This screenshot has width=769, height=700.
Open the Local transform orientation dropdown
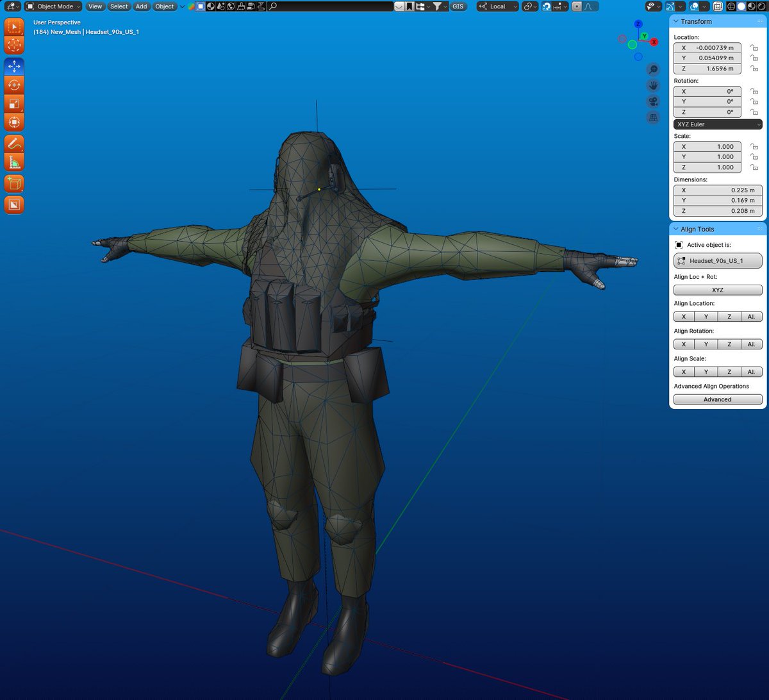(x=497, y=6)
